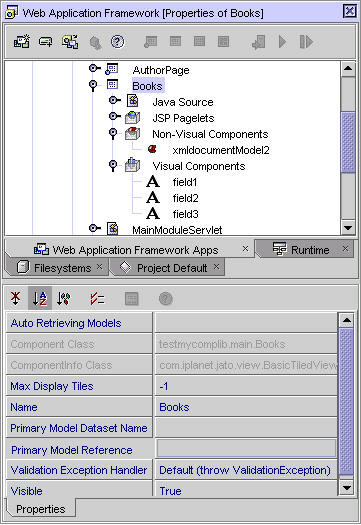Expand the JSP Pagelets node

click(x=114, y=116)
